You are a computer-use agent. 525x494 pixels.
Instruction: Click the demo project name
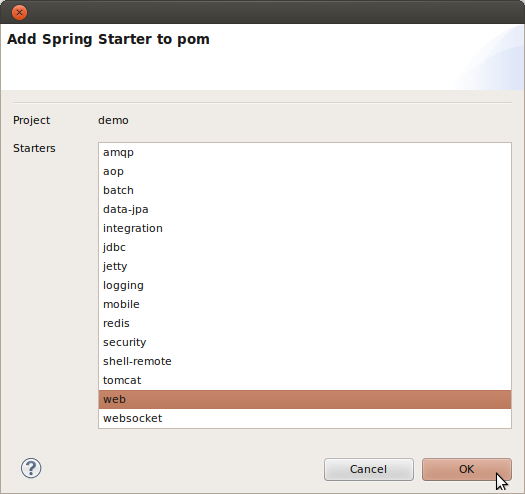(113, 120)
